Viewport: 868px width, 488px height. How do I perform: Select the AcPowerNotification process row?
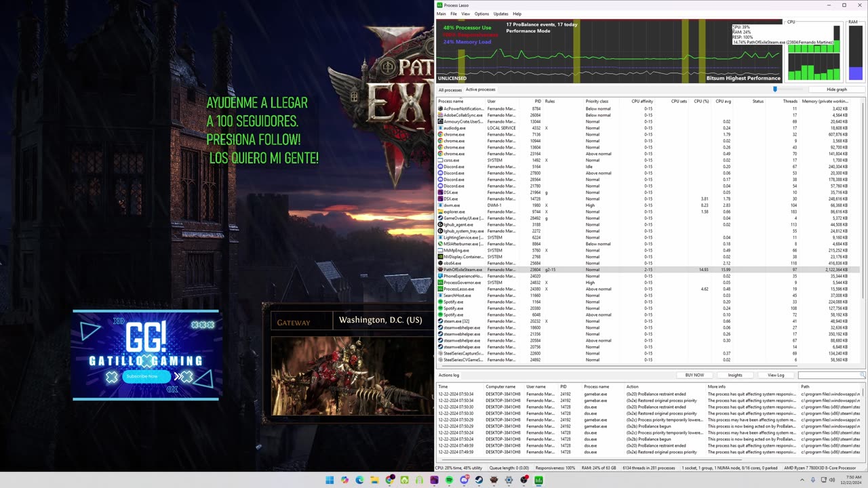(648, 108)
